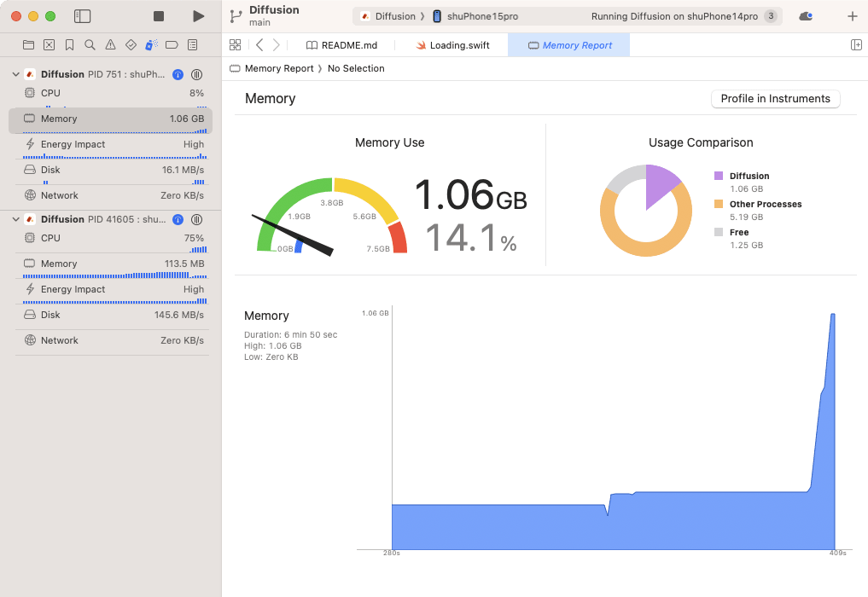Show info for Diffusion PID 41605

click(178, 219)
